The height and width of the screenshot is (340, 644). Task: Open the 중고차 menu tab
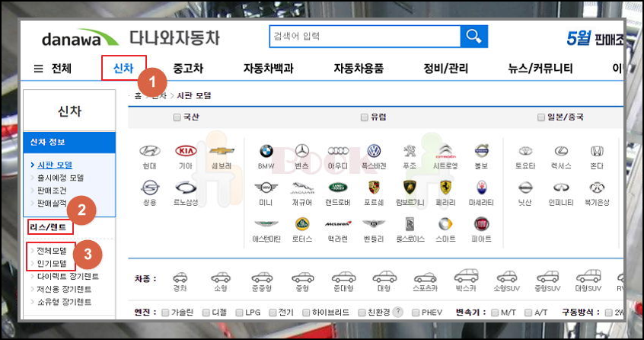point(188,69)
